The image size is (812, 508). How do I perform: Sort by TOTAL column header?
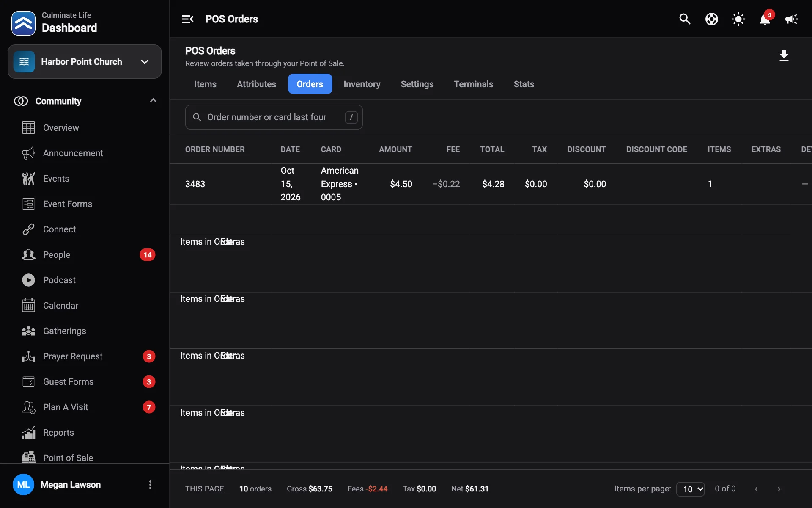[492, 149]
